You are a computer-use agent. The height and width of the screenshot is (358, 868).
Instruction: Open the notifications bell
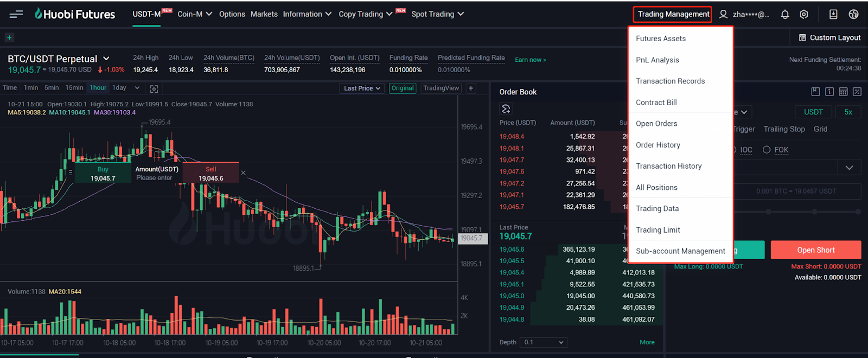(x=784, y=14)
